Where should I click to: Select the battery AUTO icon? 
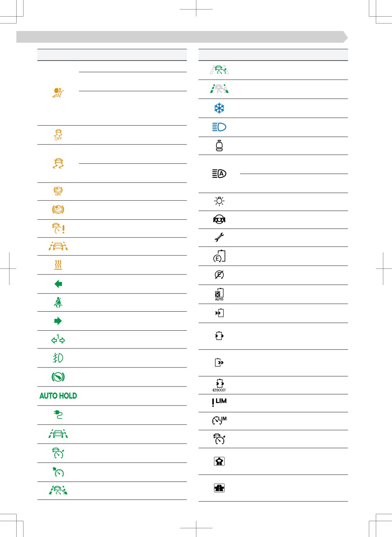click(x=219, y=294)
